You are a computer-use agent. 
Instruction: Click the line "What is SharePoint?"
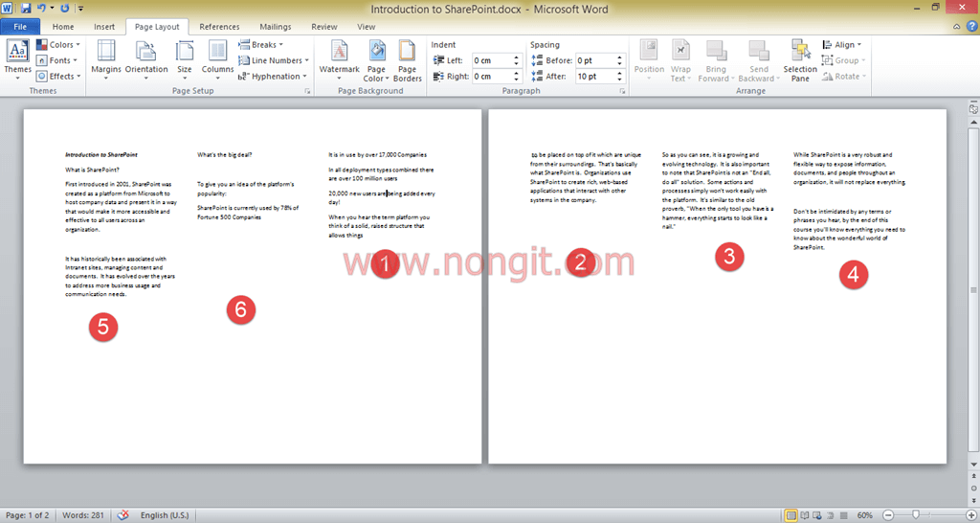(92, 170)
